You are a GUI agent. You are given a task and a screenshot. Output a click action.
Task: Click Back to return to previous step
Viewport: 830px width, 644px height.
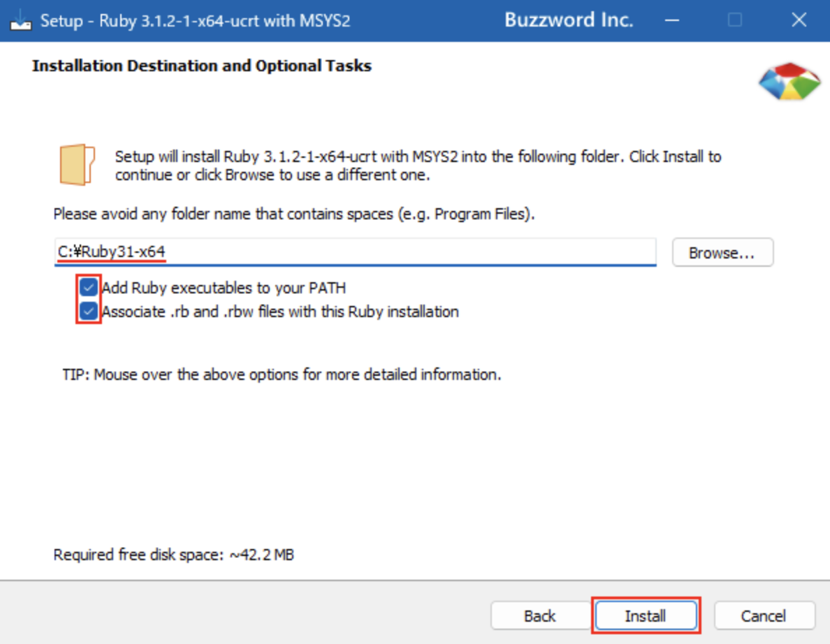click(x=539, y=615)
